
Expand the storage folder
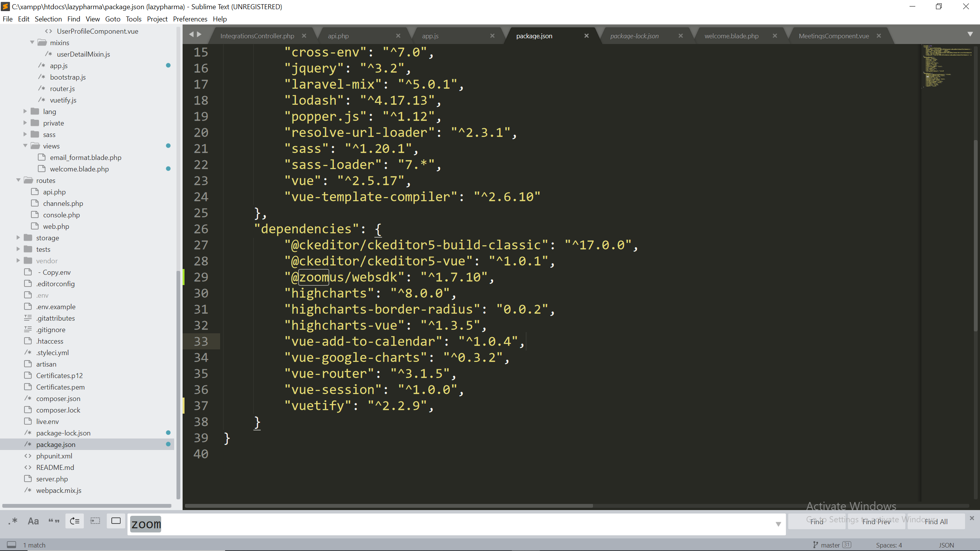[x=18, y=238]
